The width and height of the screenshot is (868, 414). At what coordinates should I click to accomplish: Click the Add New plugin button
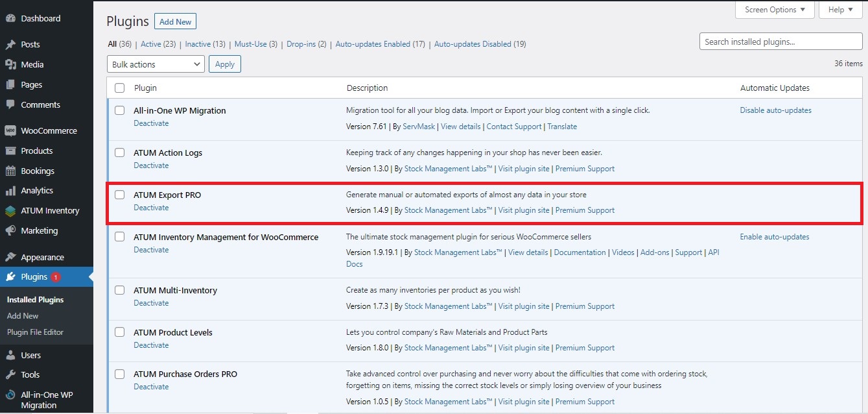[x=175, y=21]
